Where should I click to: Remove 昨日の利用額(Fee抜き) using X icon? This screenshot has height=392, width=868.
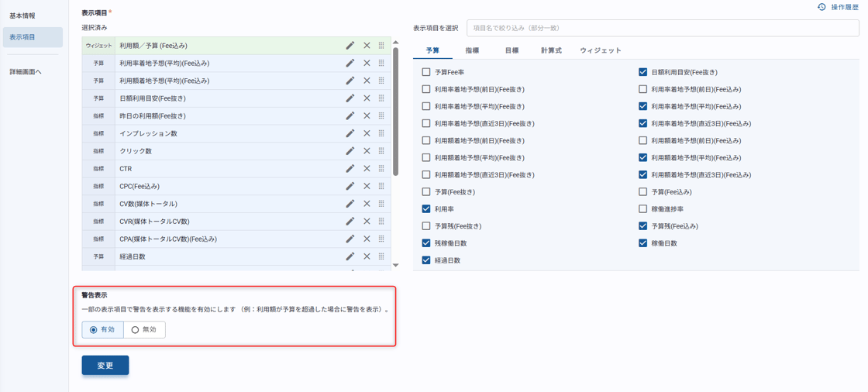(x=367, y=116)
